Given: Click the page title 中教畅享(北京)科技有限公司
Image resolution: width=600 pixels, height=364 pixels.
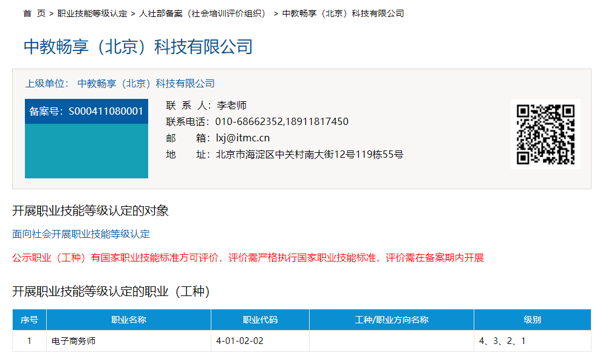Looking at the screenshot, I should coord(138,47).
